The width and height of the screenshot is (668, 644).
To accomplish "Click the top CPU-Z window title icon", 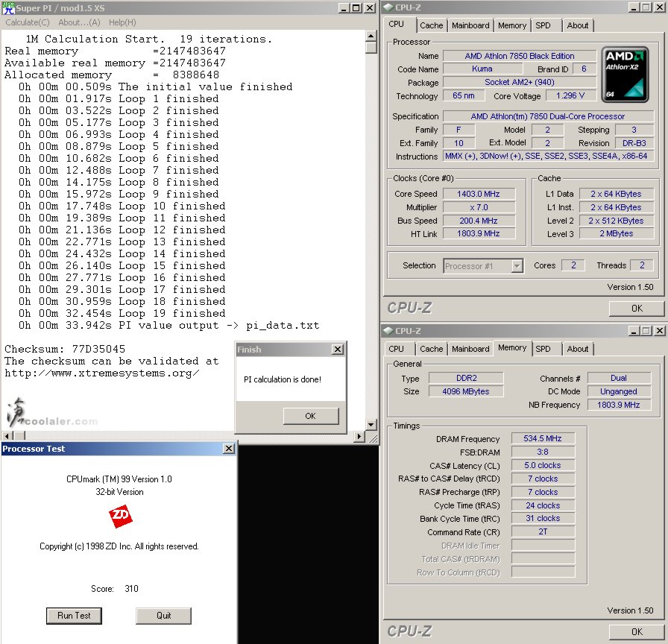I will [x=388, y=7].
